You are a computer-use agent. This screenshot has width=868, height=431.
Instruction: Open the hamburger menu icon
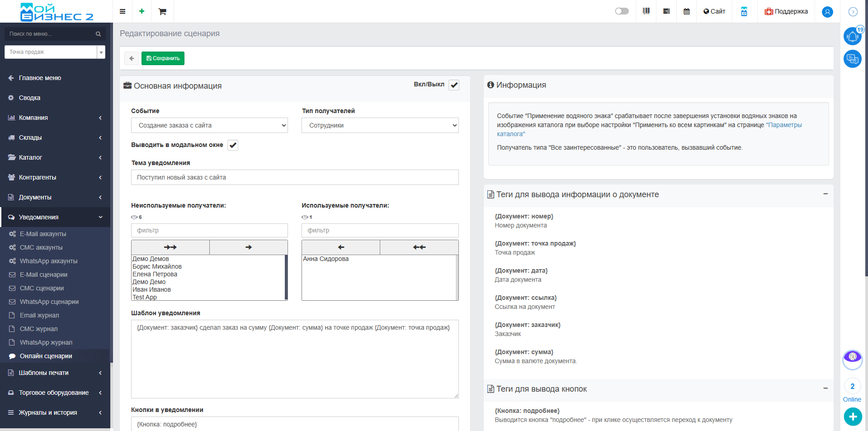point(123,11)
